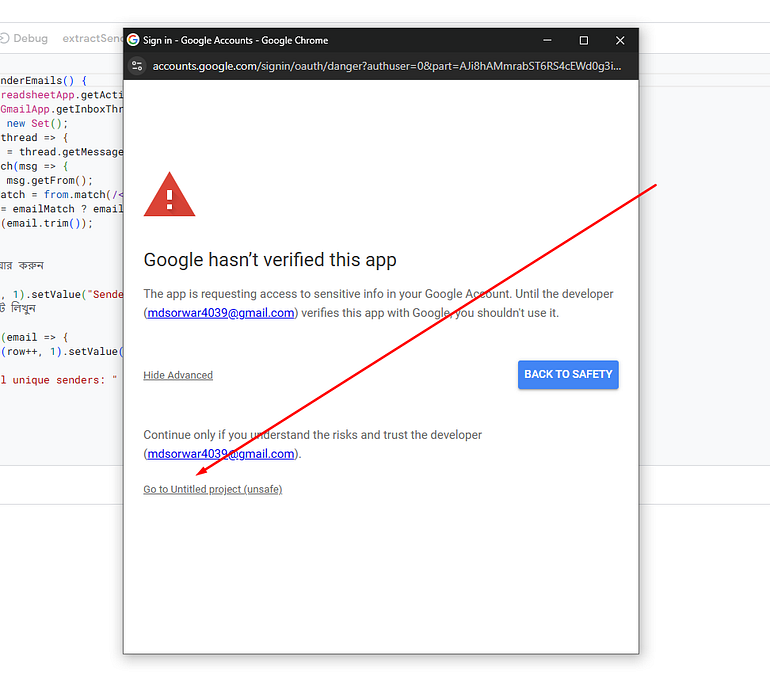Open developer email link in warning paragraph
This screenshot has width=770, height=694.
point(220,313)
